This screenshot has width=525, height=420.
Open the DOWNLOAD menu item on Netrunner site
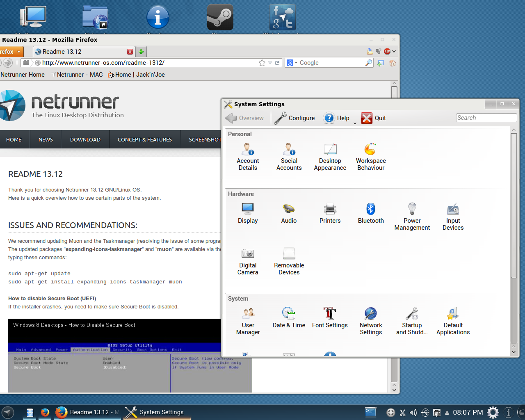tap(85, 139)
